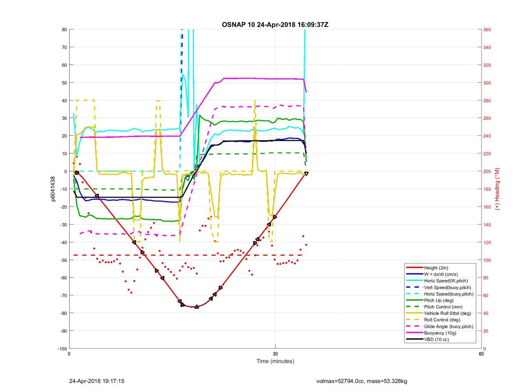Click timestamp 24-Apr-2018 19:17:15 in the footer
Screen dimensions: 532x392
[x=97, y=381]
